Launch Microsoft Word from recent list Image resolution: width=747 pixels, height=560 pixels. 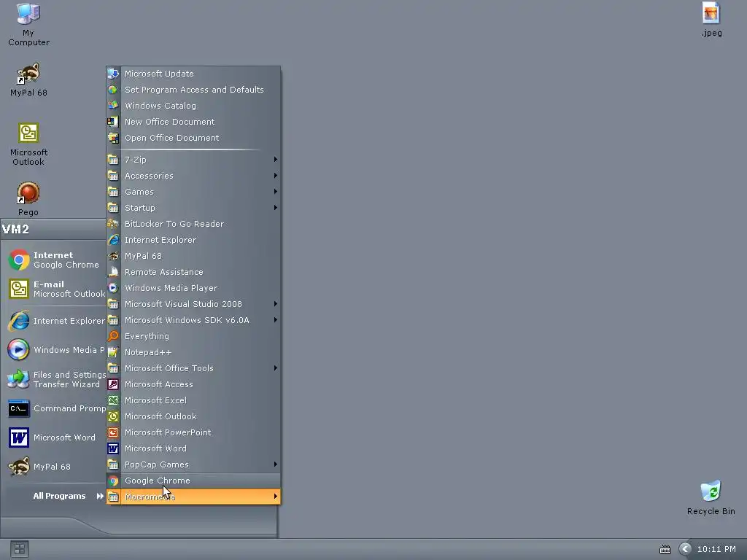[x=53, y=437]
